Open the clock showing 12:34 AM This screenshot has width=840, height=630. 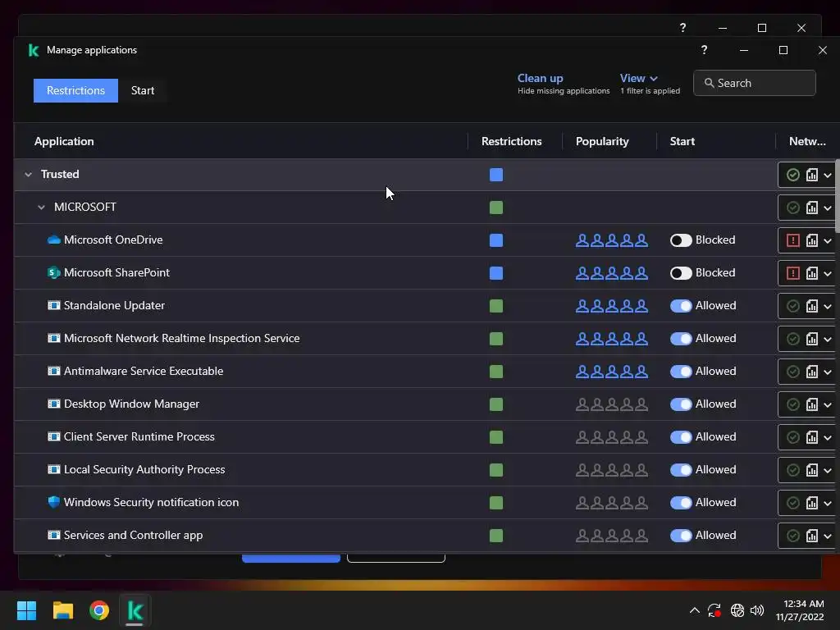click(x=803, y=604)
